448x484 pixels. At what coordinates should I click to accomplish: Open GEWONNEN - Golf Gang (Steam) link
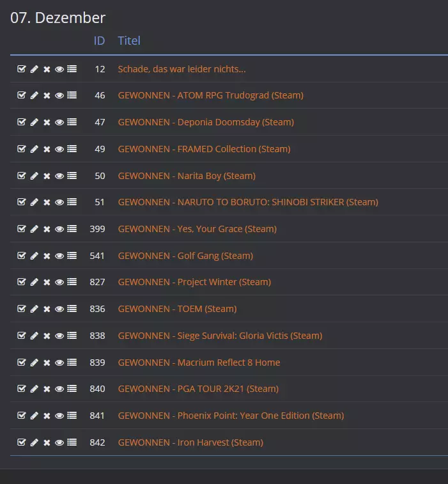click(185, 256)
